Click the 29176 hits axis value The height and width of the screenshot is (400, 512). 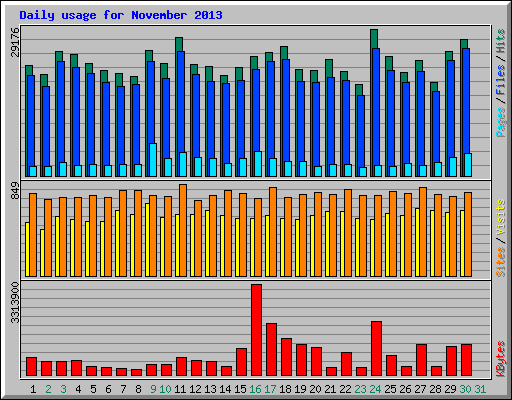tap(15, 42)
